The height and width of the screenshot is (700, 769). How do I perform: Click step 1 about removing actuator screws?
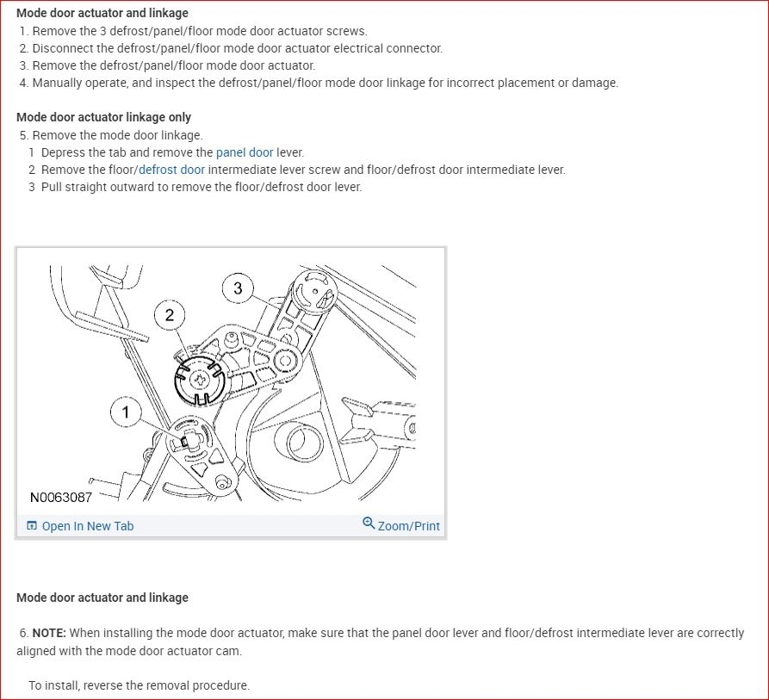[x=199, y=31]
